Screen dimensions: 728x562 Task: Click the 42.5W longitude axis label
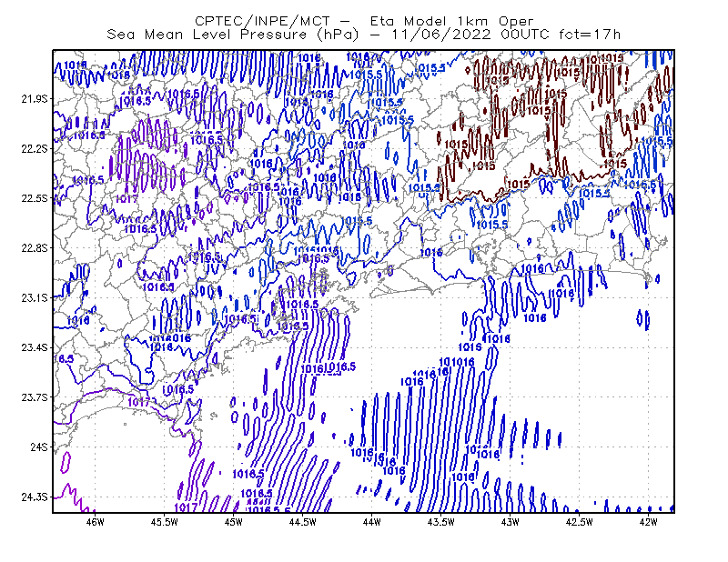click(x=580, y=522)
